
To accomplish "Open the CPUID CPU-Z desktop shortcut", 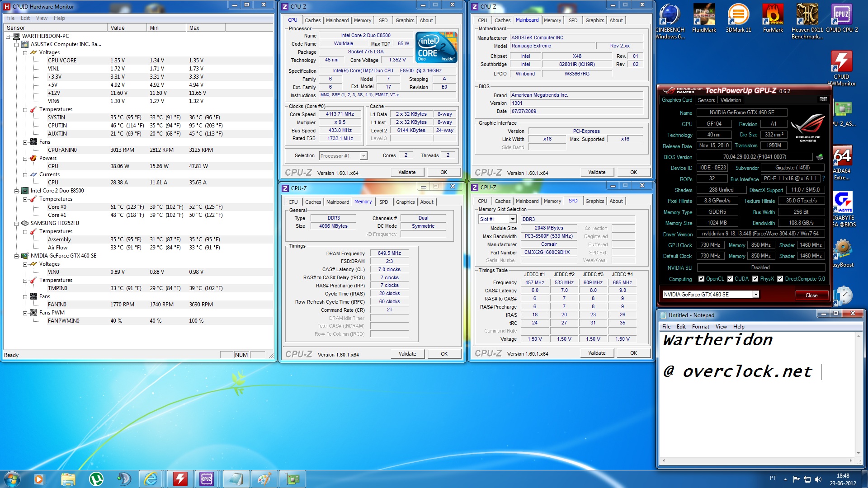I will [841, 19].
